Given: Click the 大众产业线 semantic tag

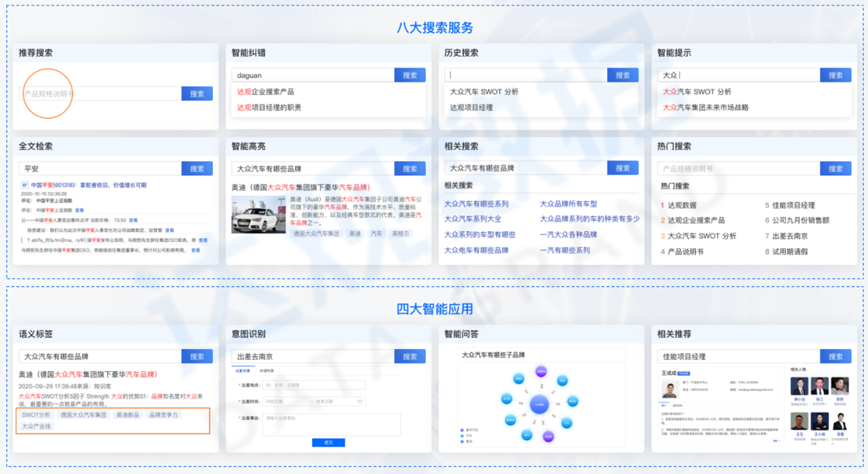Looking at the screenshot, I should pos(36,427).
